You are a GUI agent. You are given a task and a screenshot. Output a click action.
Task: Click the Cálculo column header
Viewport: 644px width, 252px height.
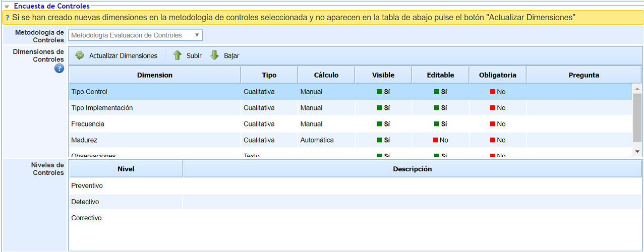326,75
